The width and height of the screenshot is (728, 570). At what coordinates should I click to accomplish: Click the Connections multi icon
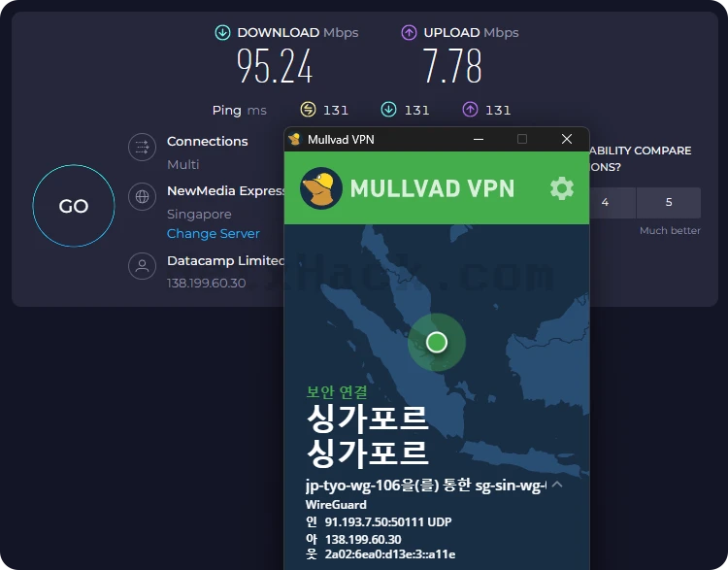[x=142, y=148]
